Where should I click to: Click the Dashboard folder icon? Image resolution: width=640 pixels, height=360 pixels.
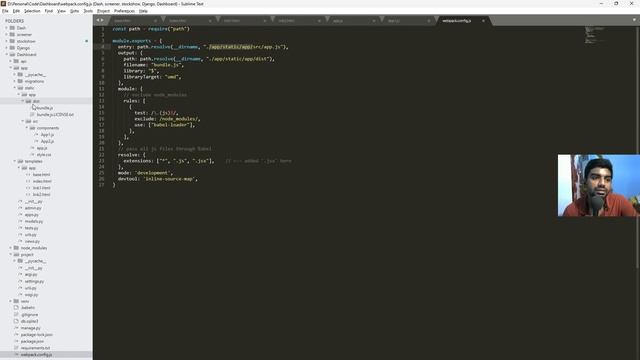[x=12, y=54]
